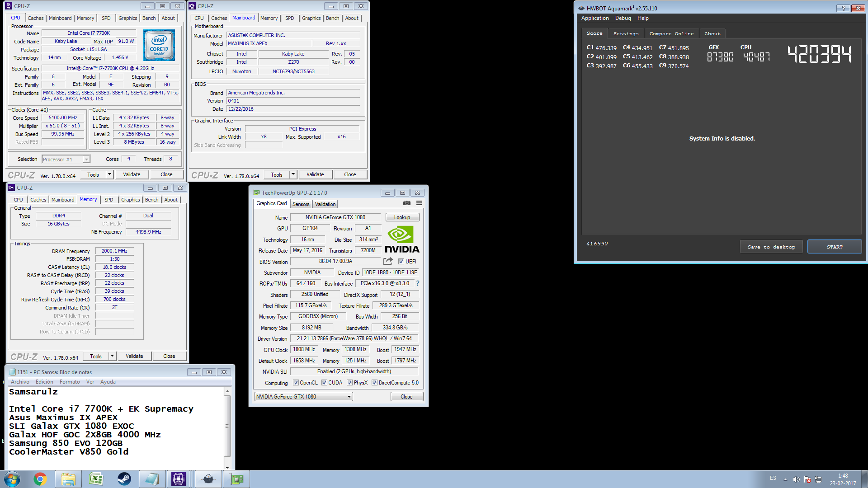Open Steam from taskbar
Screen dimensions: 868x488
coord(124,479)
